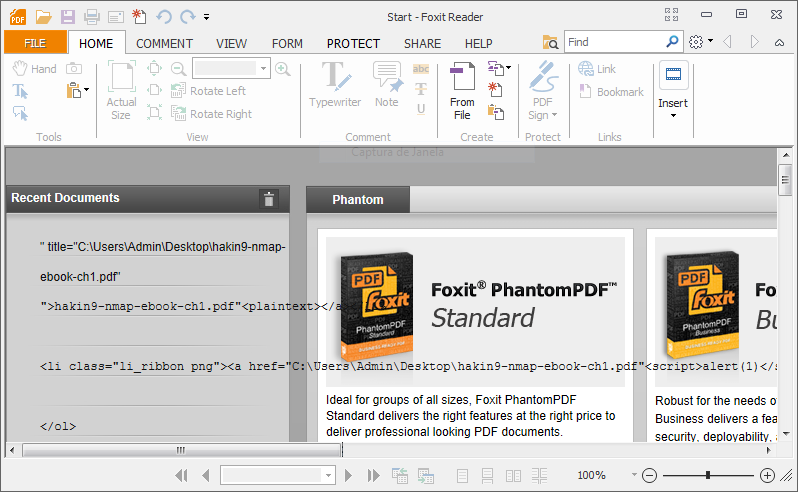
Task: Select the Phantom tab
Action: click(358, 199)
